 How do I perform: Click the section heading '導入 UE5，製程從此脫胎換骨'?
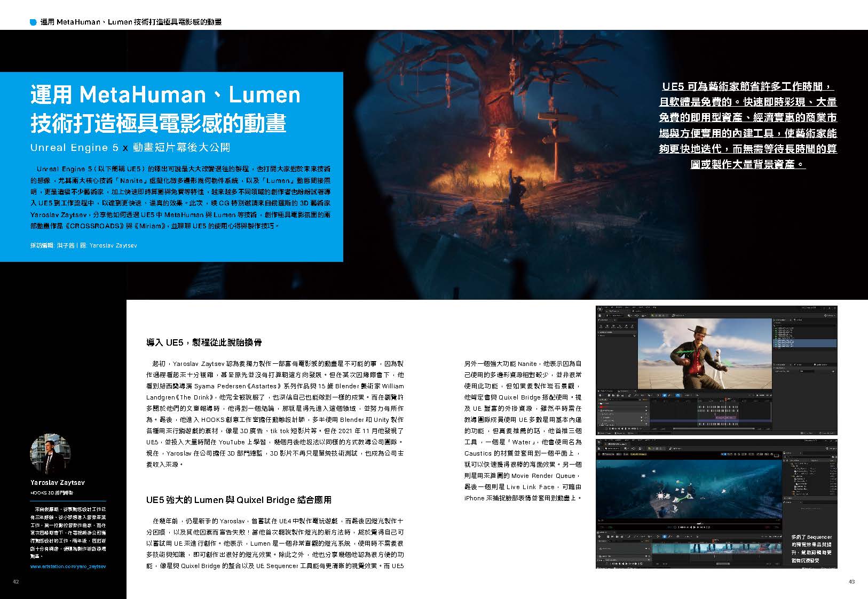click(x=204, y=342)
